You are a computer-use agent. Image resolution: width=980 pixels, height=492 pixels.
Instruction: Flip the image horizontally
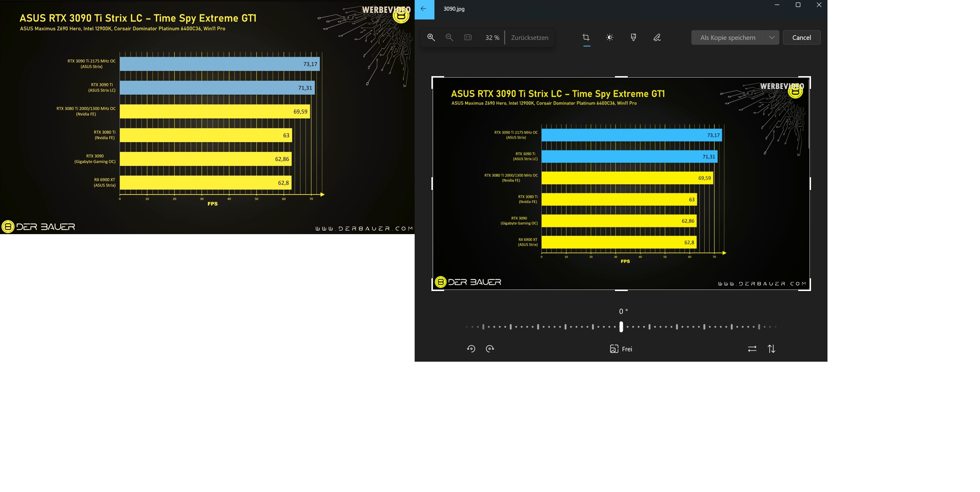752,349
